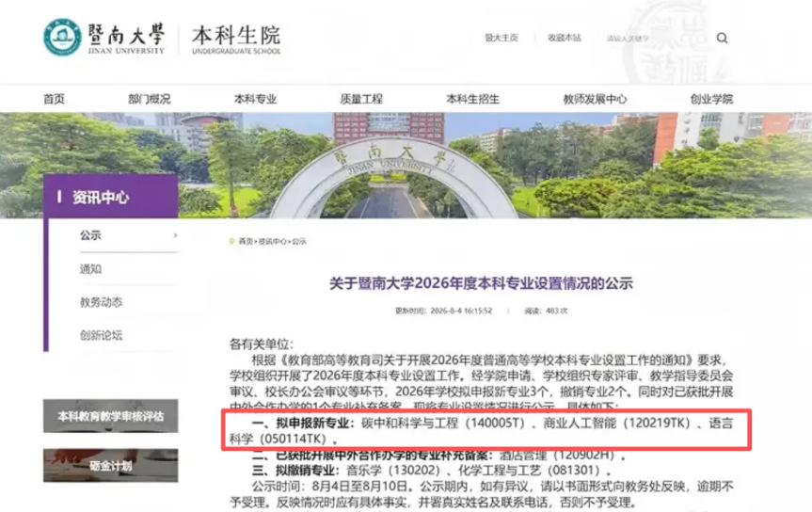Click the text 商业人工智能（120219TK）
Viewport: 812px width, 512px height.
[x=620, y=423]
